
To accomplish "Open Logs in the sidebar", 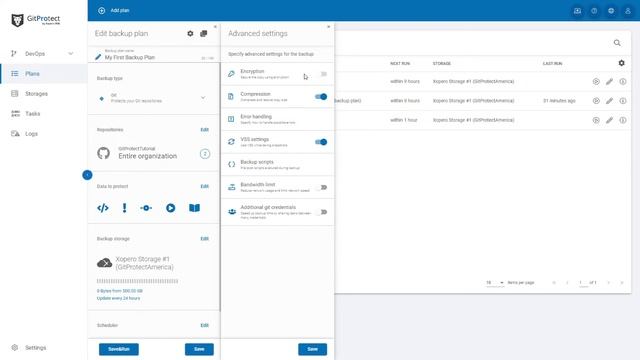I will coord(31,134).
